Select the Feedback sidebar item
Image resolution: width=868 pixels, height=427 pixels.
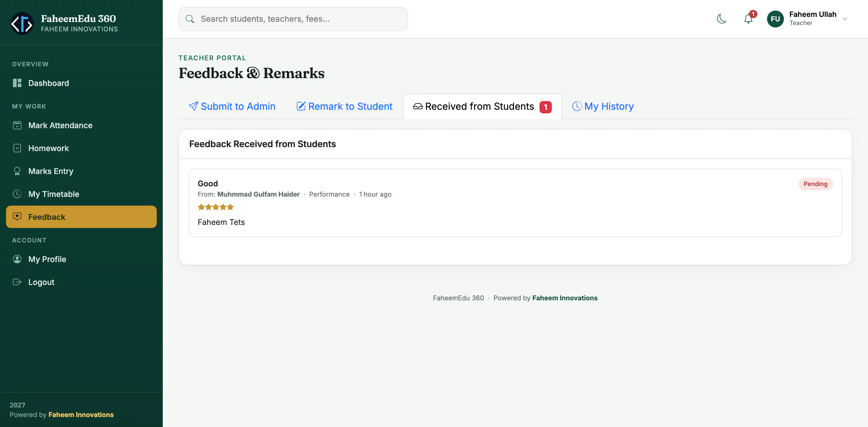coord(81,217)
